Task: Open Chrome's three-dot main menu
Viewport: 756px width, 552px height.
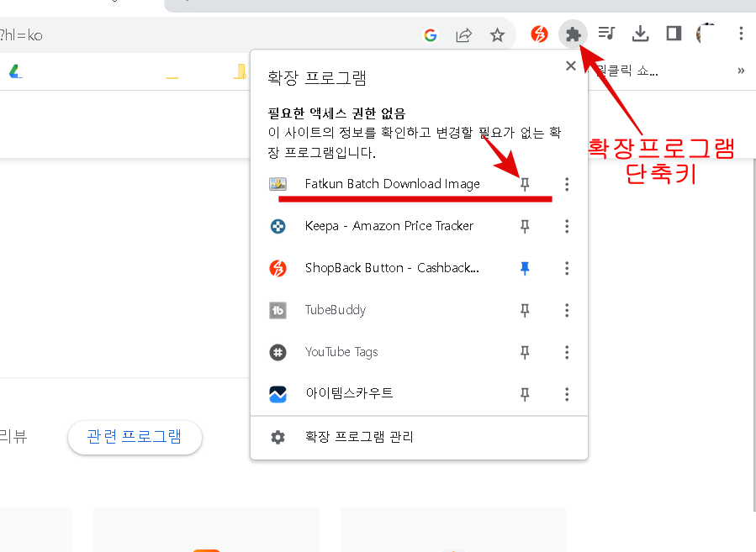Action: [741, 34]
